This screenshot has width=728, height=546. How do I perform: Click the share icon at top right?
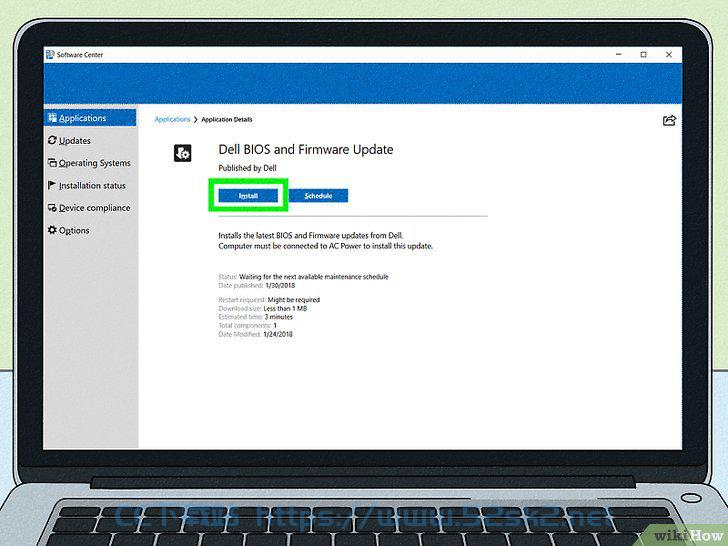tap(669, 121)
